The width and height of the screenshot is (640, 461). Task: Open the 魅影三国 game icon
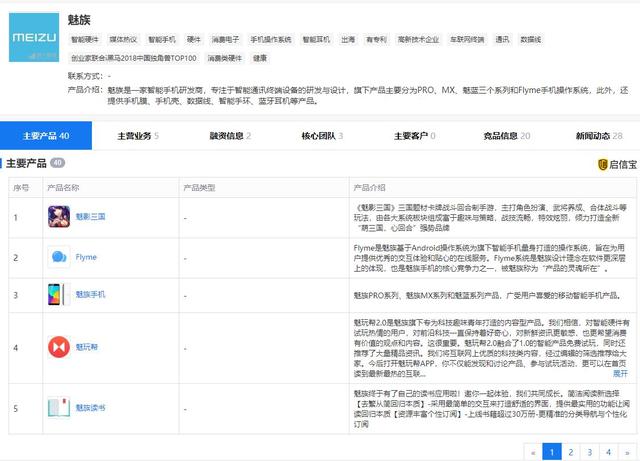pyautogui.click(x=59, y=216)
